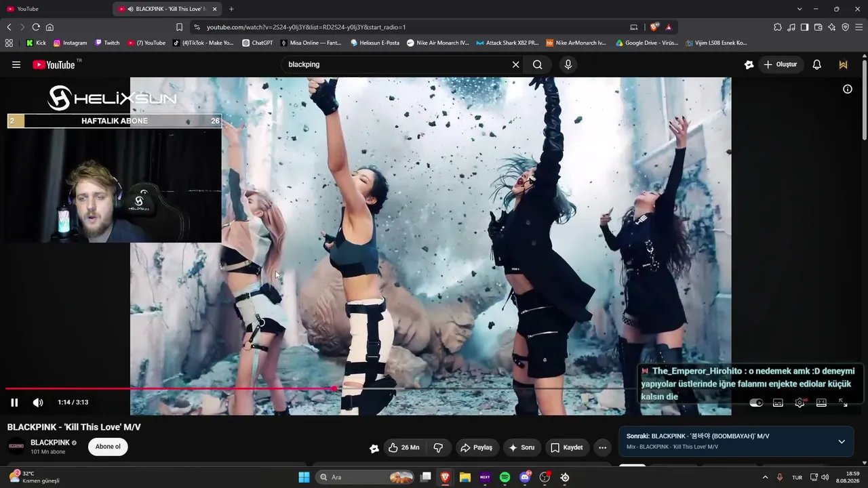Screen dimensions: 868x488
Task: Switch to the first YouTube browser tab
Action: [x=56, y=9]
